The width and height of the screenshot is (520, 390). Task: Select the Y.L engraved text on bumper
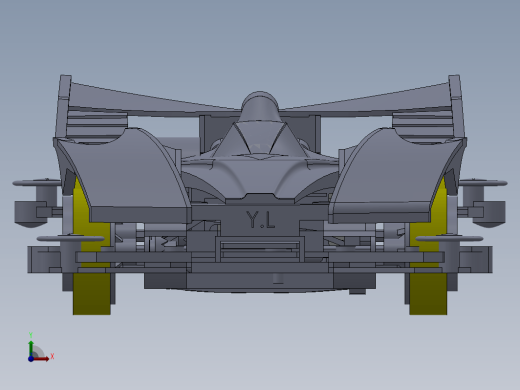(x=261, y=220)
